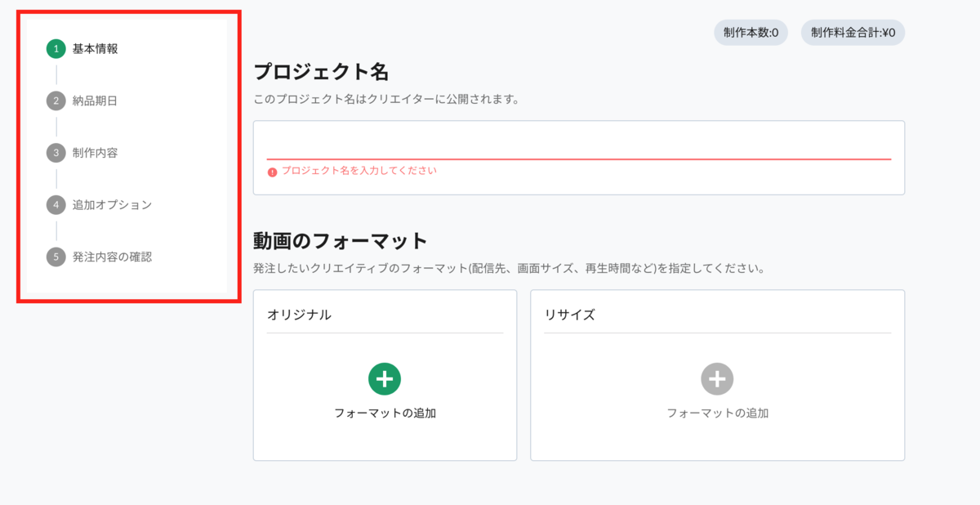The height and width of the screenshot is (505, 980).
Task: Select step 5 circle for 発注内容の確認
Action: pyautogui.click(x=56, y=257)
